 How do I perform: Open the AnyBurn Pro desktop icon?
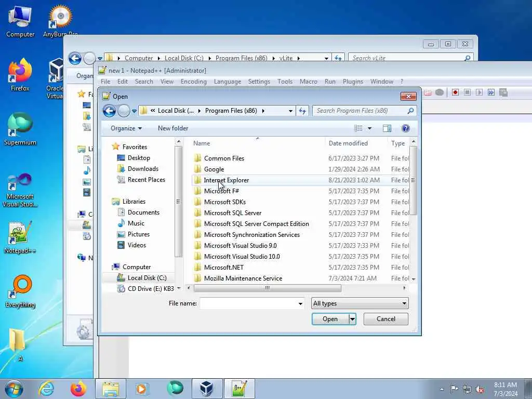click(x=60, y=21)
